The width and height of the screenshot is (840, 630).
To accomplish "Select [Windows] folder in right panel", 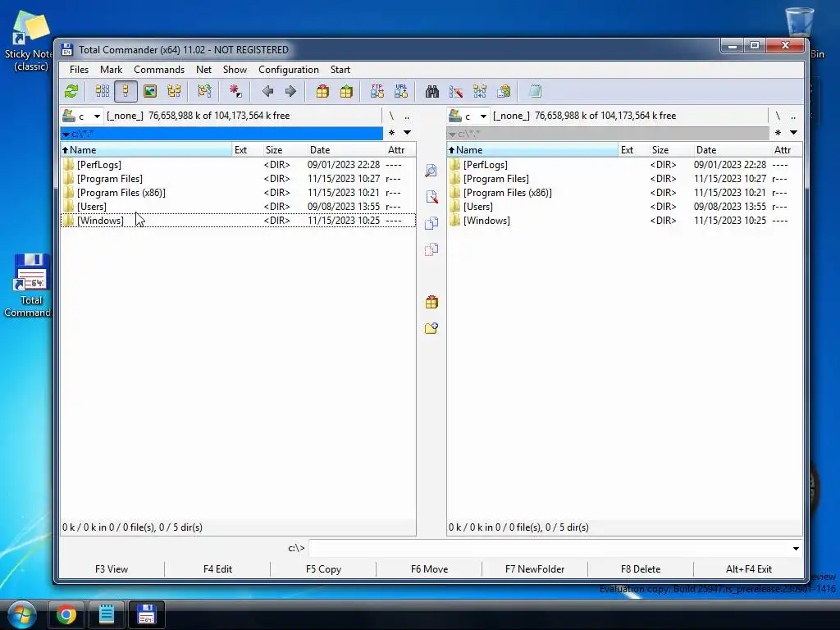I will tap(624, 220).
